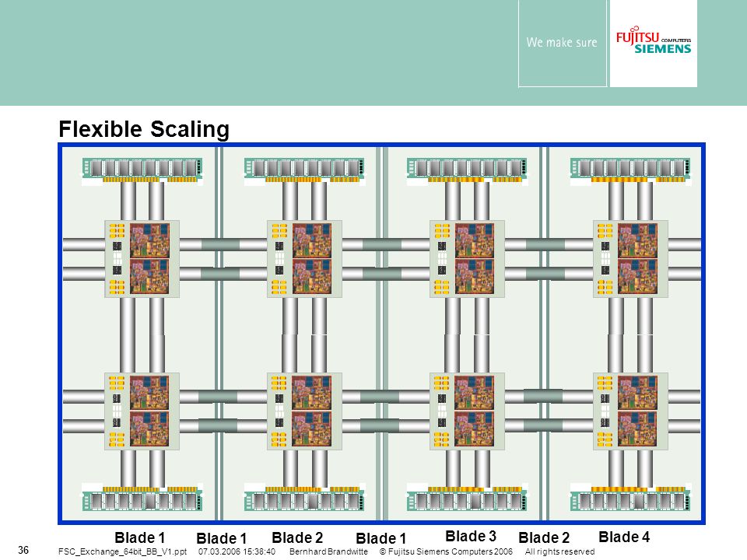747x560 pixels.
Task: Select the 'Blade 4' label
Action: 624,537
